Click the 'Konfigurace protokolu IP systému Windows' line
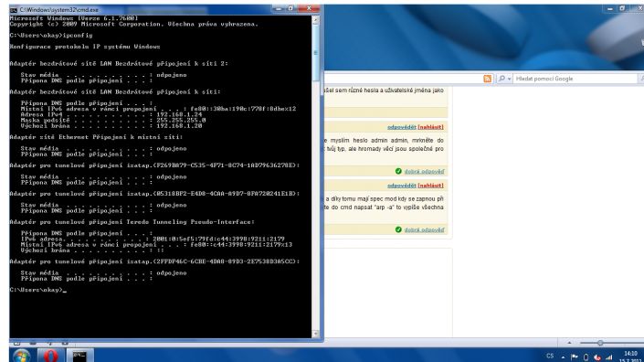This screenshot has width=644, height=362. 85,47
